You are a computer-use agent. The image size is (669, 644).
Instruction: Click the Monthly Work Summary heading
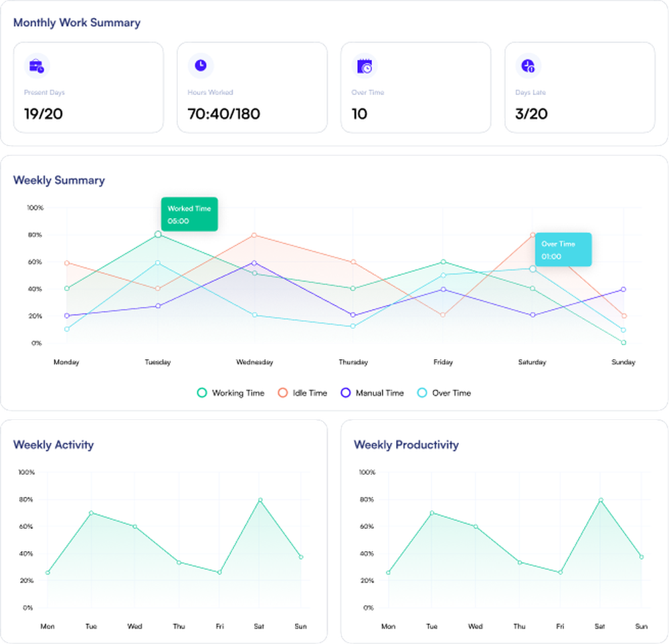tap(77, 23)
